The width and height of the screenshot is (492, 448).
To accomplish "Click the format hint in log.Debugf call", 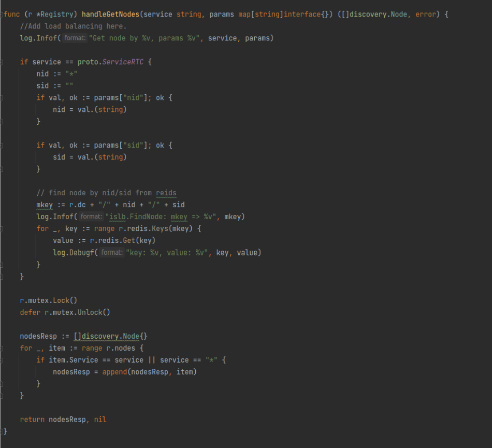I will [111, 253].
